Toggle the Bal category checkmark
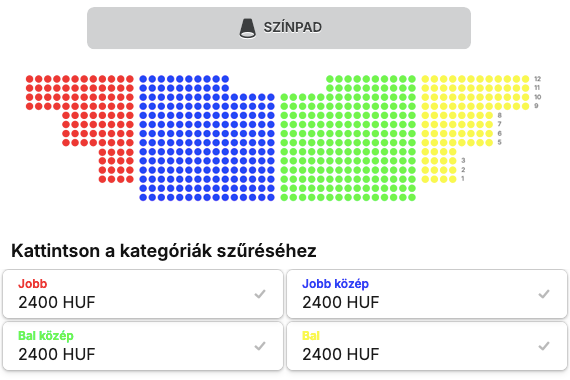The width and height of the screenshot is (570, 380). click(x=544, y=345)
